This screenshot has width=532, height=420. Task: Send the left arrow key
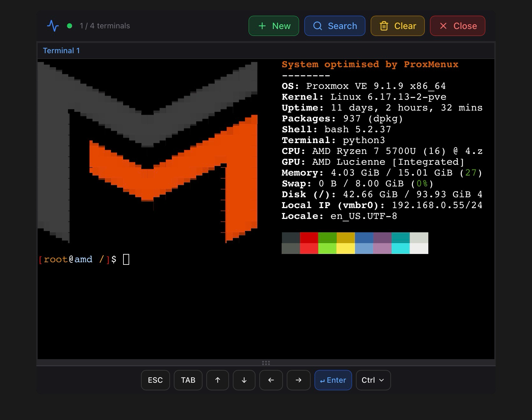tap(271, 380)
